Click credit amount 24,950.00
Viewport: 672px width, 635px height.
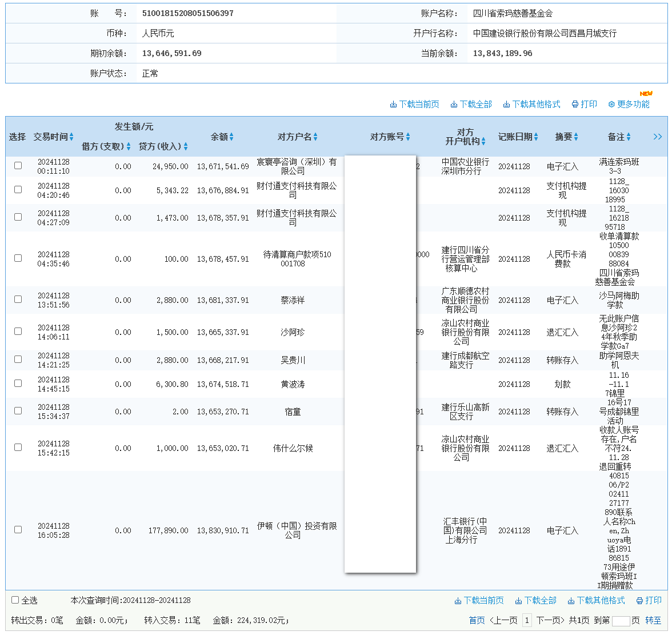(x=170, y=166)
